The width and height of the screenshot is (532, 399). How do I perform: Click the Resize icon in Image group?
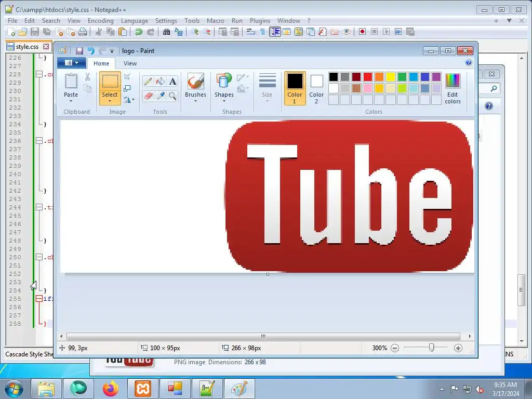click(127, 88)
